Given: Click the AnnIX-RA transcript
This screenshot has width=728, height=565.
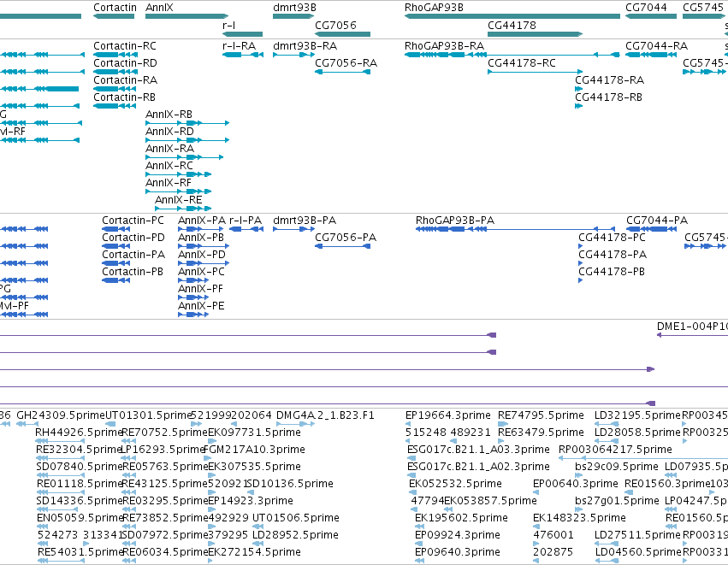Looking at the screenshot, I should 184,157.
